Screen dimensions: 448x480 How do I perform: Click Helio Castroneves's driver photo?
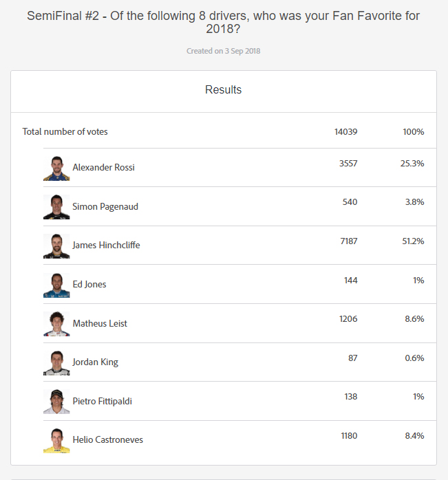(56, 440)
